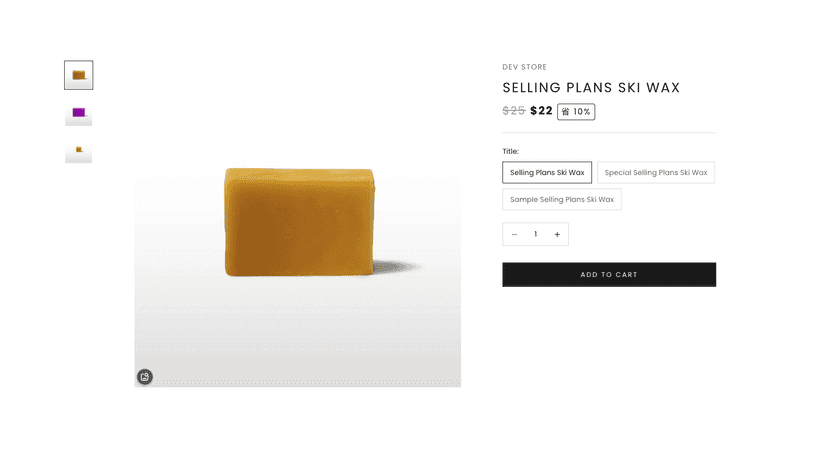The height and width of the screenshot is (466, 828).
Task: Decrease quantity with the minus icon
Action: pos(514,235)
